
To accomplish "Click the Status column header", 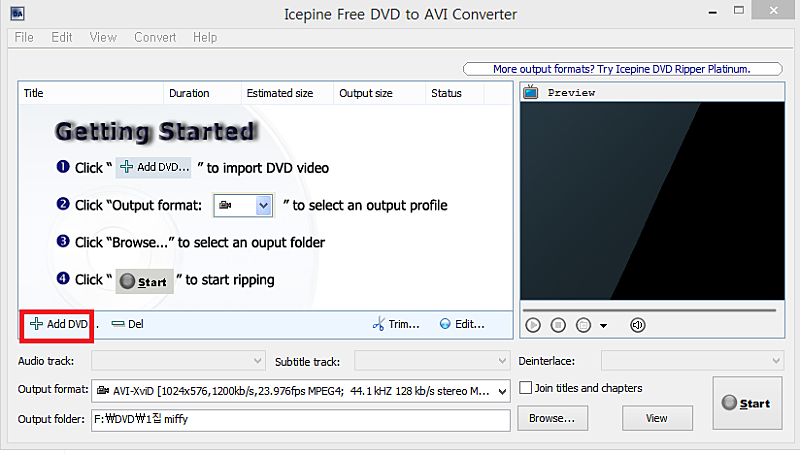I will point(455,93).
